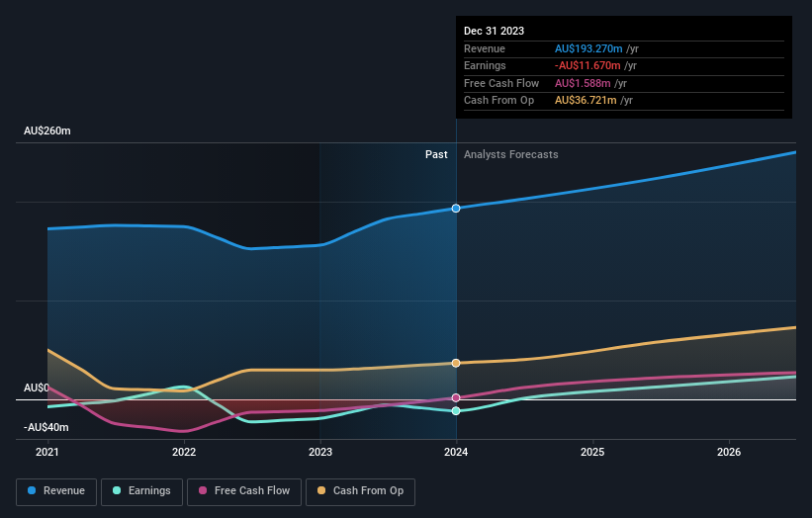Toggle the Earnings legend series
The width and height of the screenshot is (812, 518).
[141, 491]
